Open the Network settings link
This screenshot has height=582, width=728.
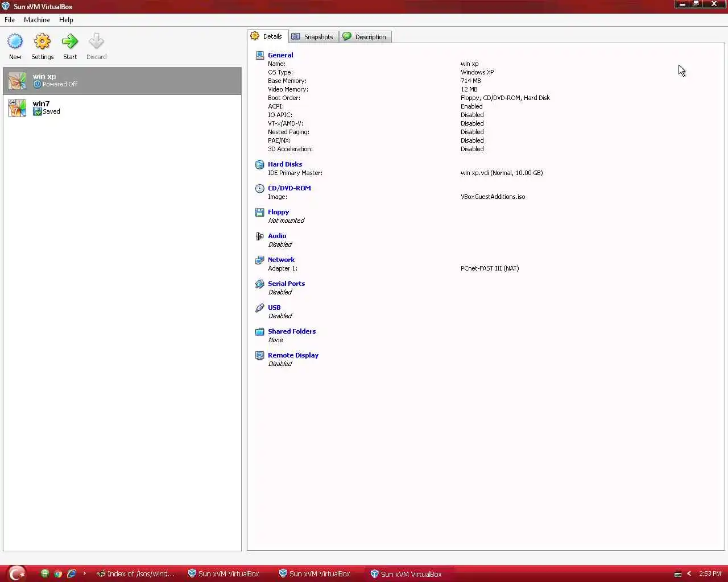tap(282, 260)
